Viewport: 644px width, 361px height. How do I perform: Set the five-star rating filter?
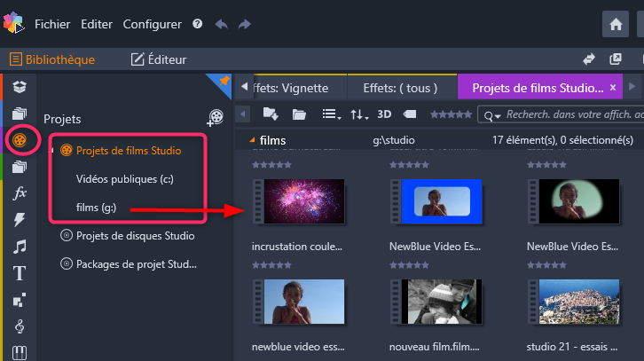click(451, 114)
